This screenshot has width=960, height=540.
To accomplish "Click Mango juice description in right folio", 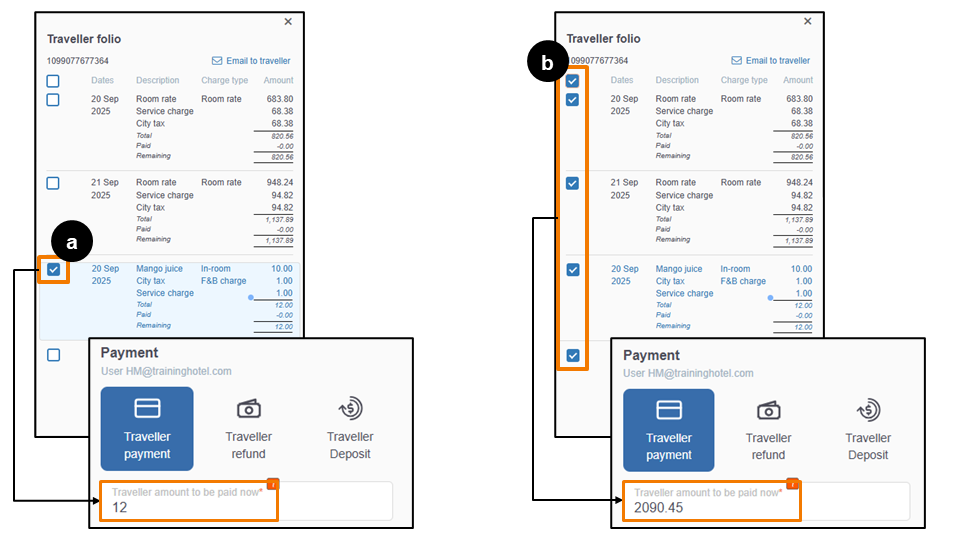I will pyautogui.click(x=679, y=269).
